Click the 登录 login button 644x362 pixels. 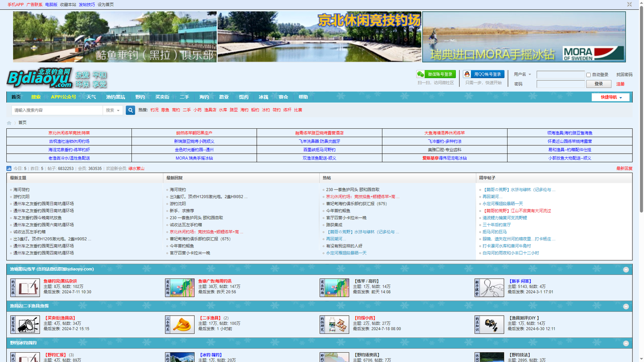(x=599, y=84)
